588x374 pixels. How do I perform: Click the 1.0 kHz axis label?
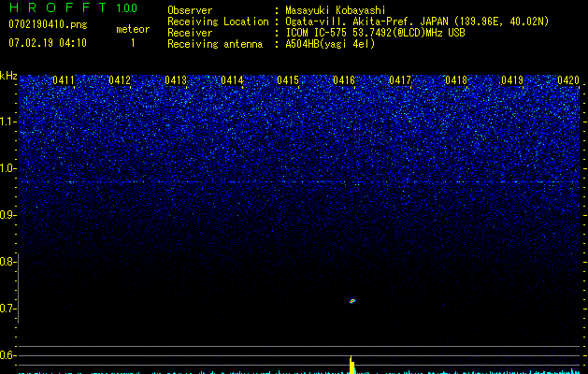[x=7, y=169]
